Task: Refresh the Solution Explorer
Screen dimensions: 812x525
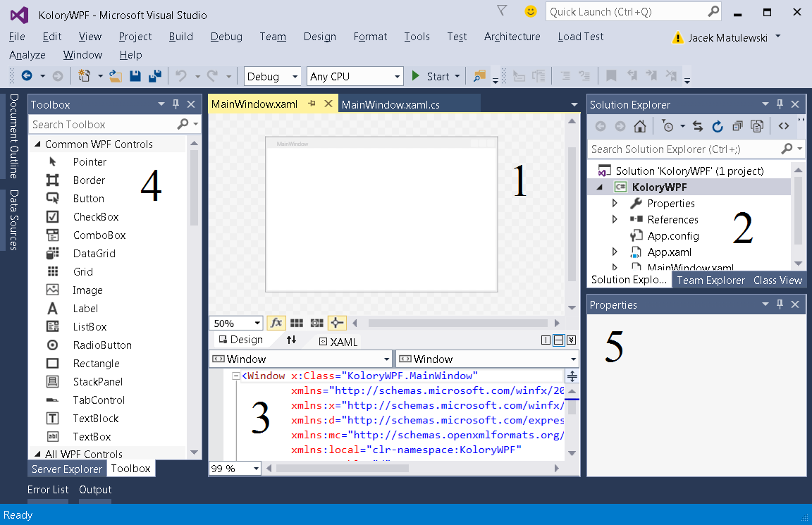Action: (x=718, y=126)
